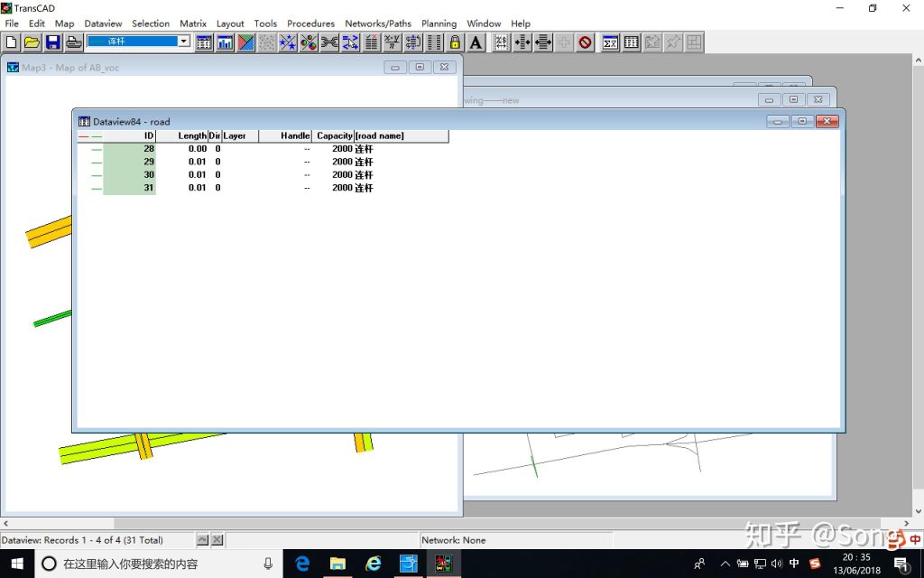
Task: Click the sigma statistics toolbar icon
Action: click(x=611, y=42)
